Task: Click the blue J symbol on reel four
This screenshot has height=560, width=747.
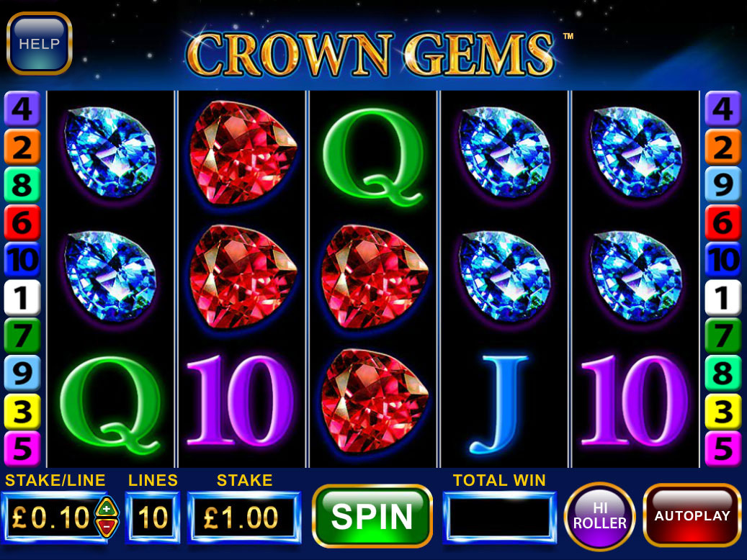Action: point(498,404)
